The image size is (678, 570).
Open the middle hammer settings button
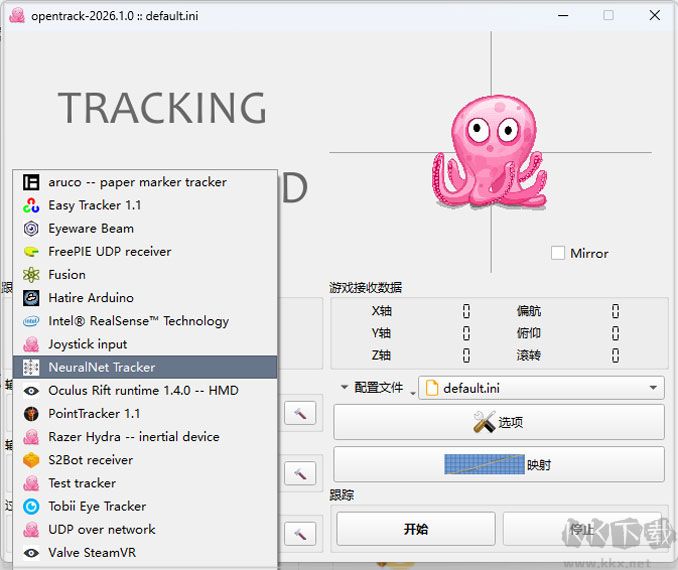(300, 474)
